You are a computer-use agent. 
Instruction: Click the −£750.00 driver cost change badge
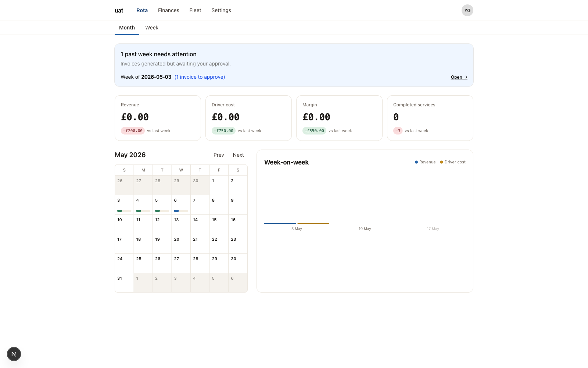coord(223,131)
